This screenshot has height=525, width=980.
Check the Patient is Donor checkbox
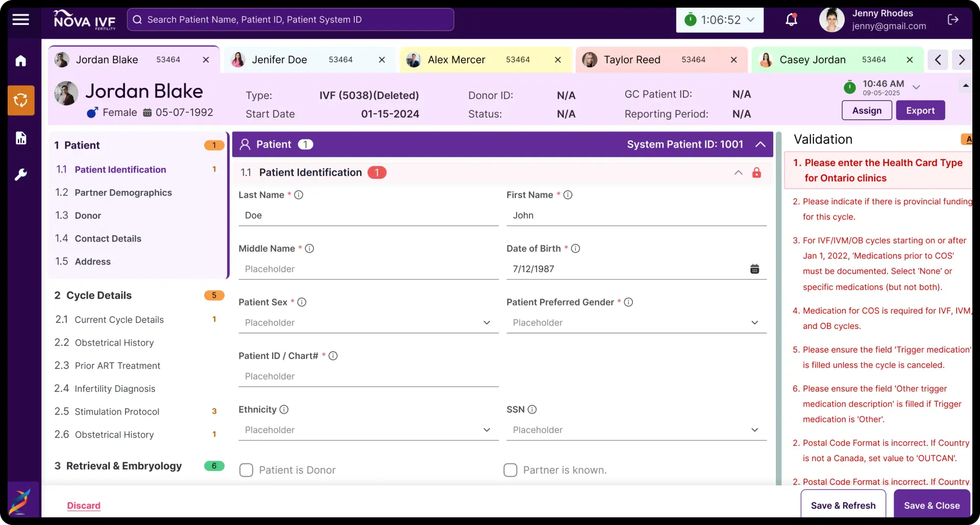pyautogui.click(x=247, y=470)
